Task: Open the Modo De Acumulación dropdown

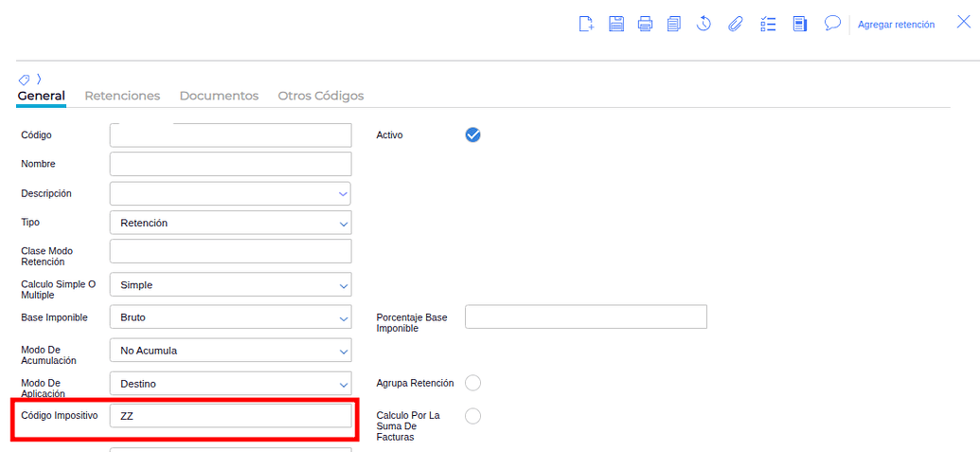Action: coord(230,351)
